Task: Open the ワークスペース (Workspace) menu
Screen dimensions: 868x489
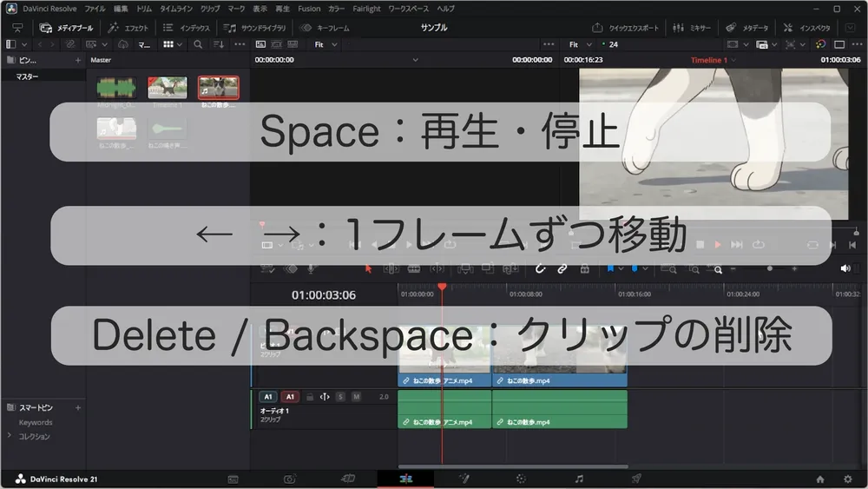Action: [409, 9]
